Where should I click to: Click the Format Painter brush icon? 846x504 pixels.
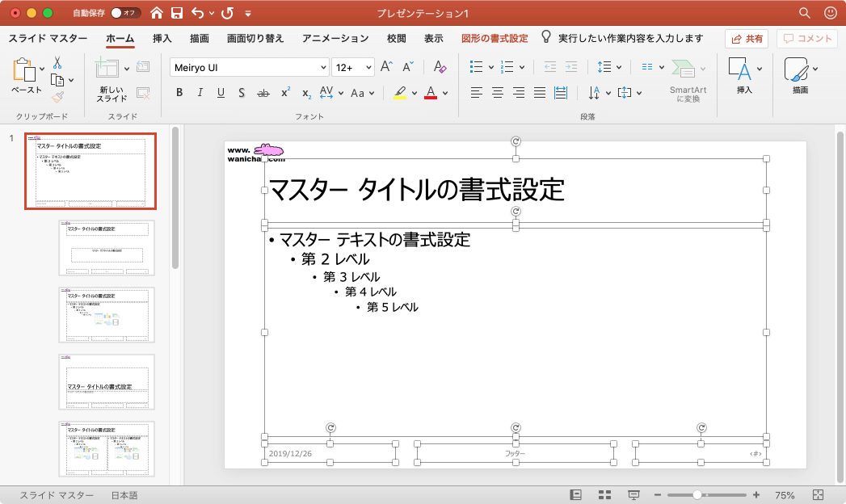(57, 98)
